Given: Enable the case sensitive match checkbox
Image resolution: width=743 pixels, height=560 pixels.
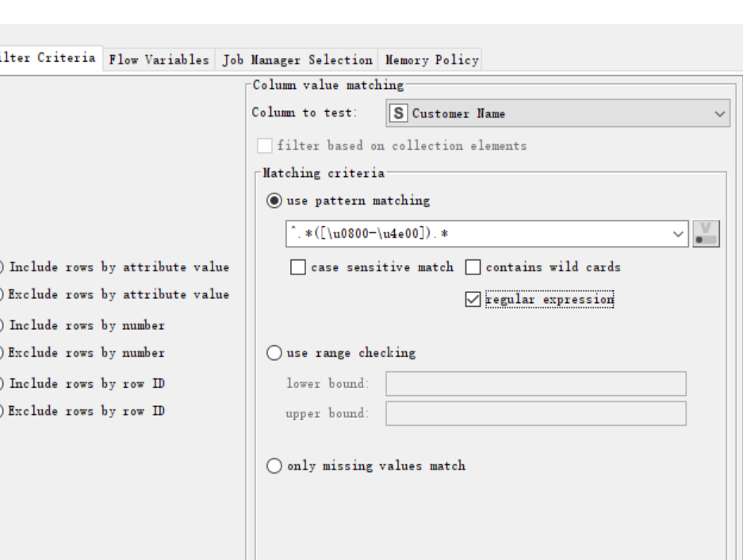Looking at the screenshot, I should [298, 268].
